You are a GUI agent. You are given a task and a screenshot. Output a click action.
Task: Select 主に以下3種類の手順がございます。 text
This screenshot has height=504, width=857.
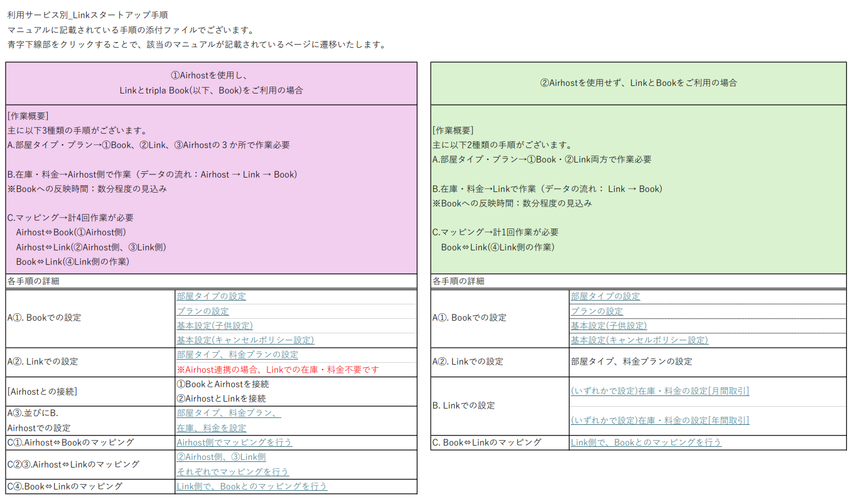77,131
